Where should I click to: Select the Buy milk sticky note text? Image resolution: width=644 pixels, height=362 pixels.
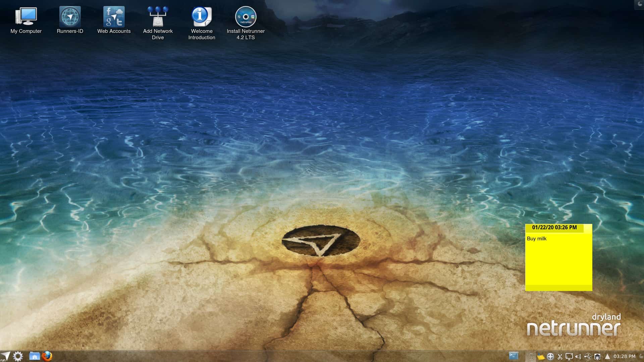coord(537,239)
